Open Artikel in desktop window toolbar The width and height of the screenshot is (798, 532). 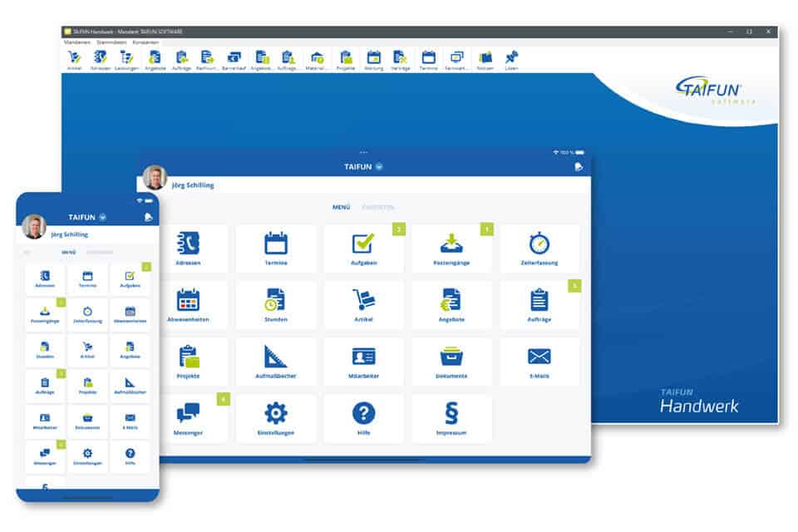point(74,60)
